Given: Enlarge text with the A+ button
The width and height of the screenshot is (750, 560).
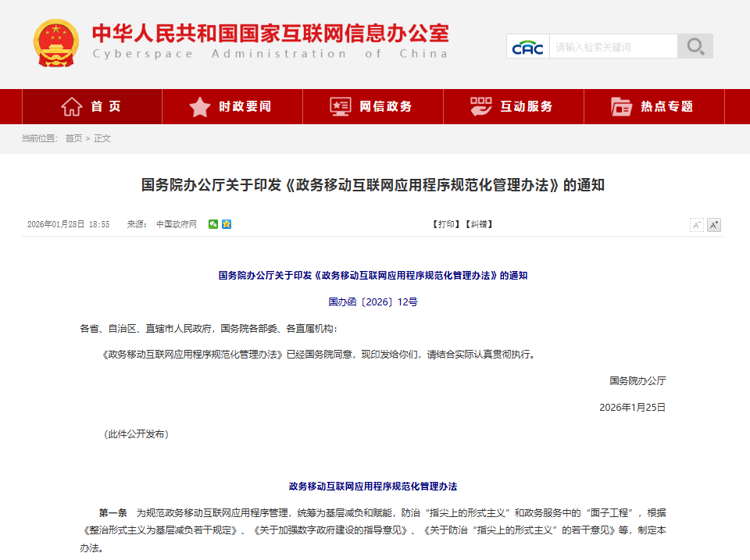Looking at the screenshot, I should tap(713, 224).
